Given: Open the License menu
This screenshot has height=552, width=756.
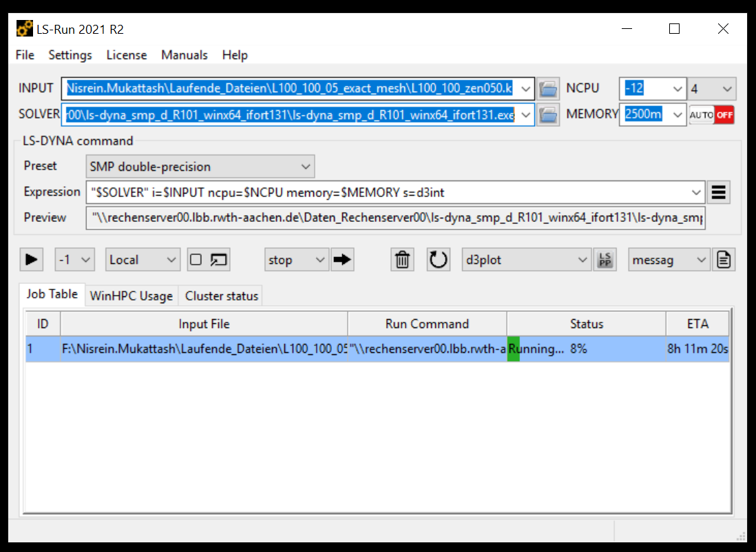Looking at the screenshot, I should click(126, 55).
